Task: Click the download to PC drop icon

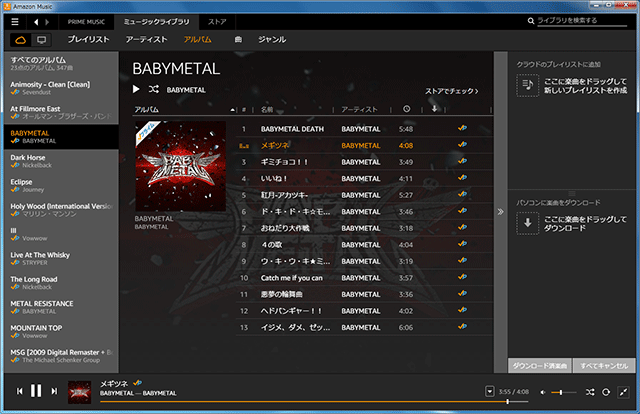Action: point(528,223)
